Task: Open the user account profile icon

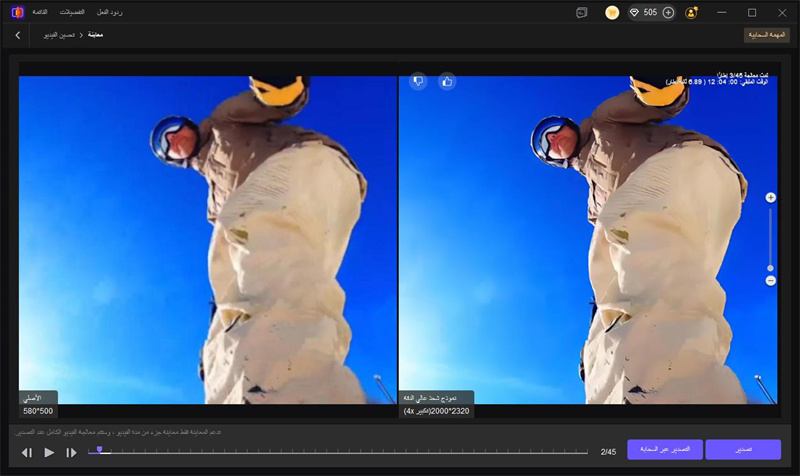Action: click(692, 13)
